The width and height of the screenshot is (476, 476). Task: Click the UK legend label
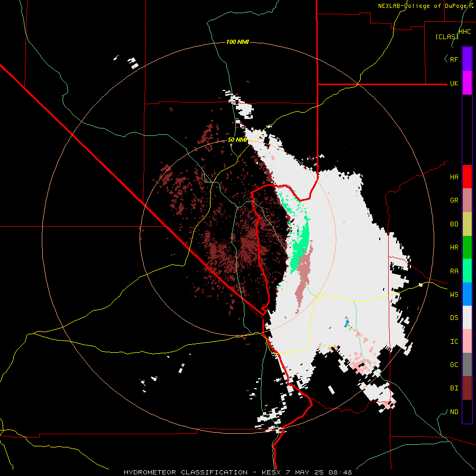coord(454,83)
